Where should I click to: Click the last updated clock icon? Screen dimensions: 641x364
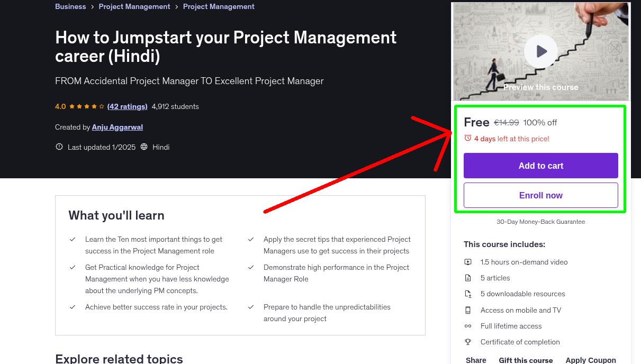59,147
